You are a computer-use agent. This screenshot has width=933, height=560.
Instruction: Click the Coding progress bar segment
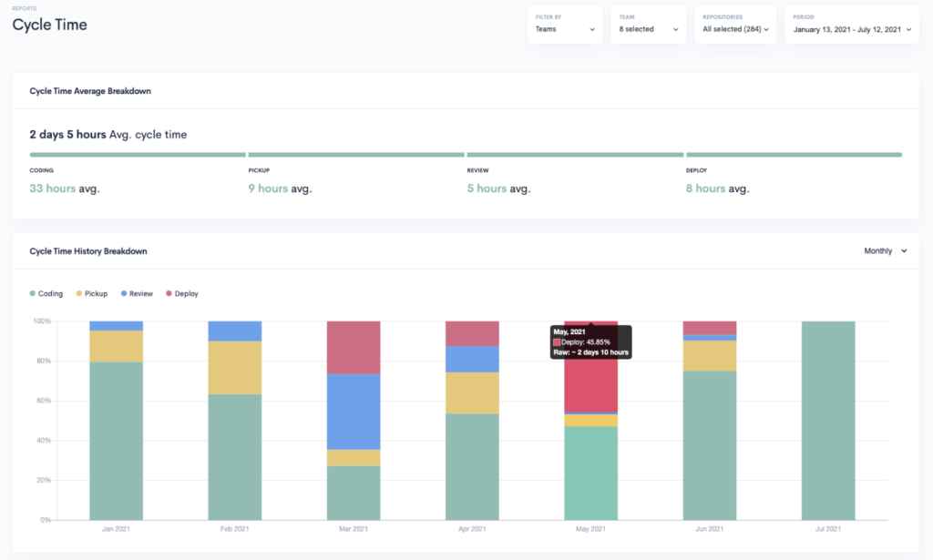(138, 155)
